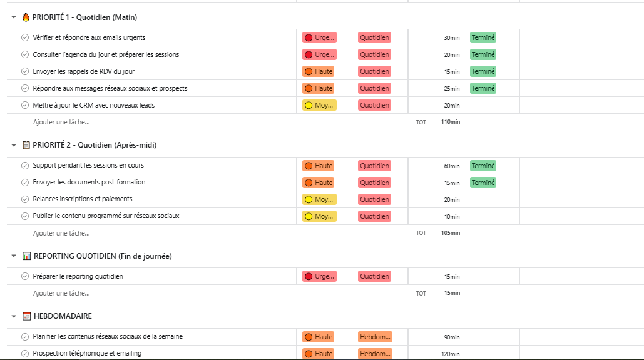Collapse the PRIORITÉ 1 Quotidien (Matin) section
The width and height of the screenshot is (644, 360).
(14, 17)
